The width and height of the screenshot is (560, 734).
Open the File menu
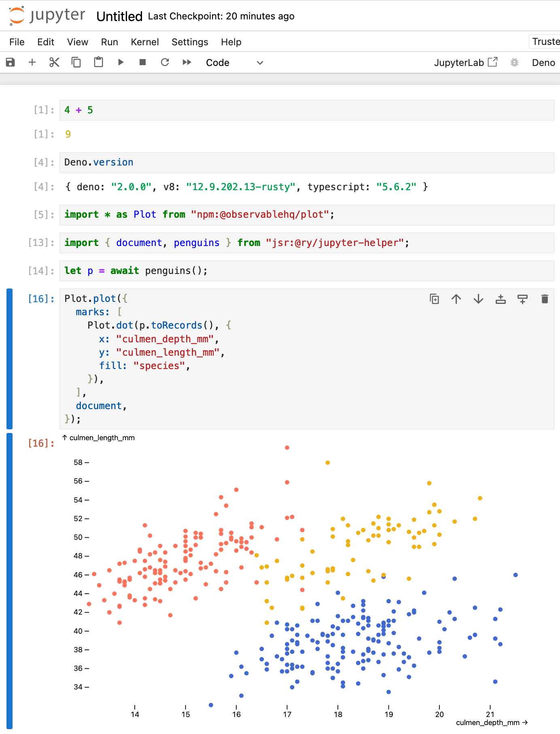(17, 42)
